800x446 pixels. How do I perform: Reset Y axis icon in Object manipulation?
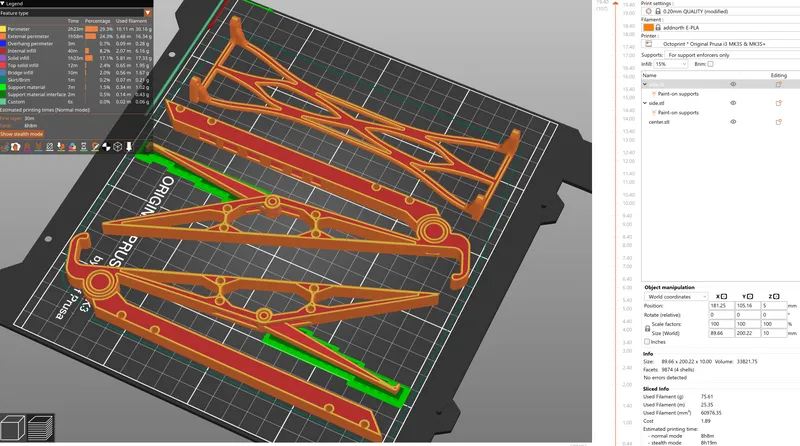750,296
